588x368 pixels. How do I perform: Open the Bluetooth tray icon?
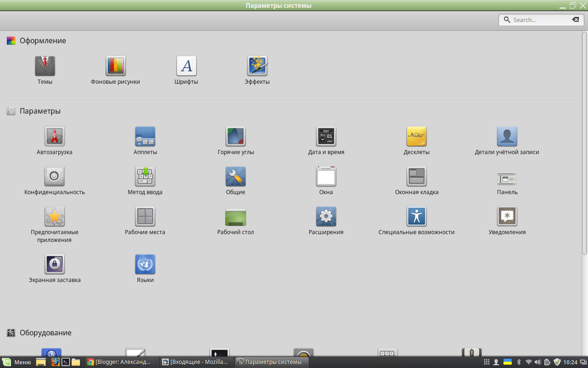(519, 362)
